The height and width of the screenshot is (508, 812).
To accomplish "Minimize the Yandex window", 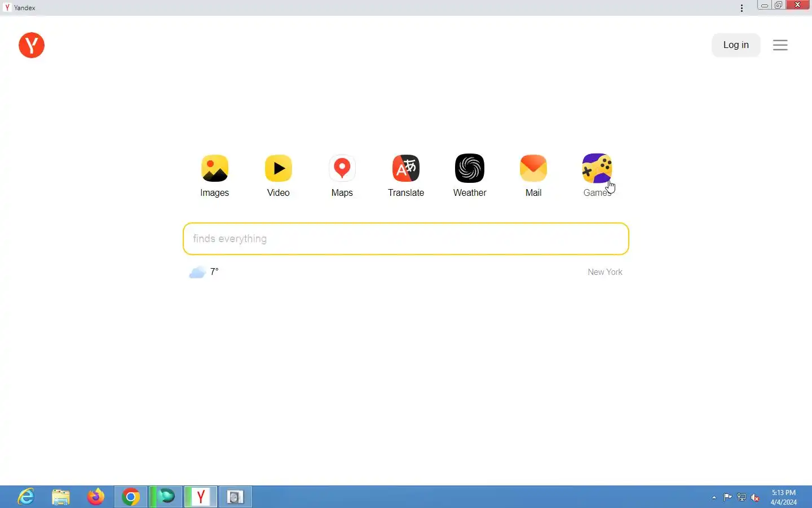I will click(x=765, y=5).
